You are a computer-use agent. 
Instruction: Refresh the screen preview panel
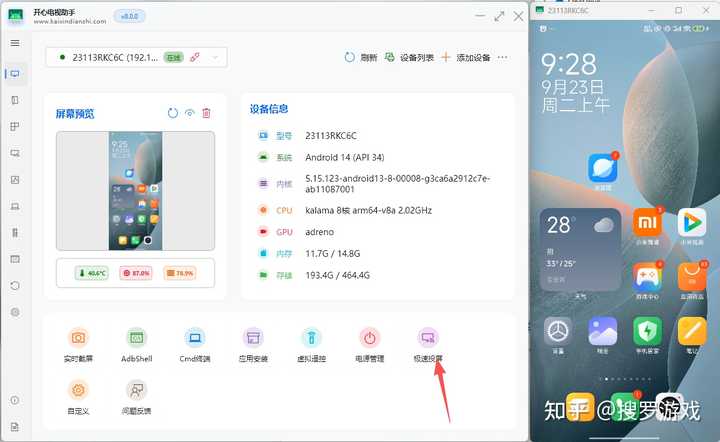[172, 114]
